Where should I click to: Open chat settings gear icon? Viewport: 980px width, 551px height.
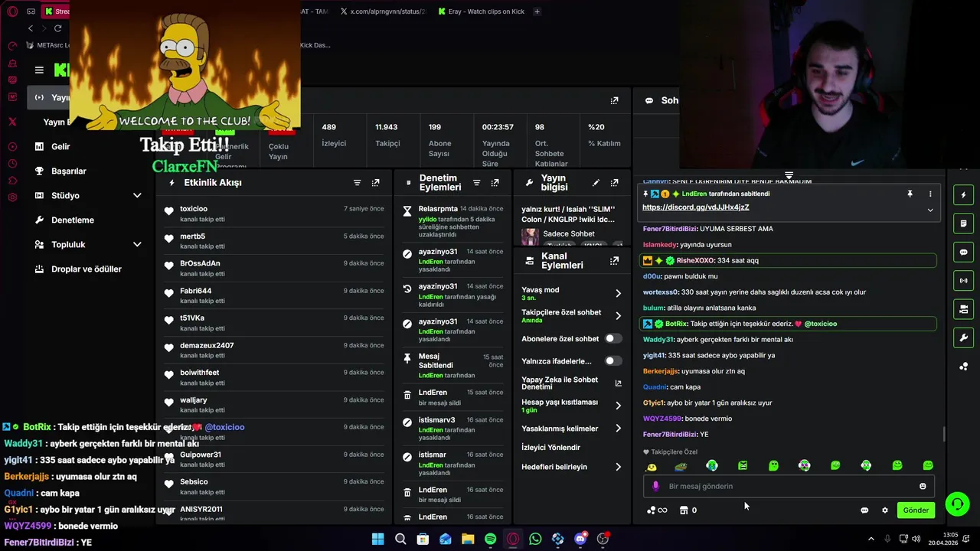(x=885, y=510)
